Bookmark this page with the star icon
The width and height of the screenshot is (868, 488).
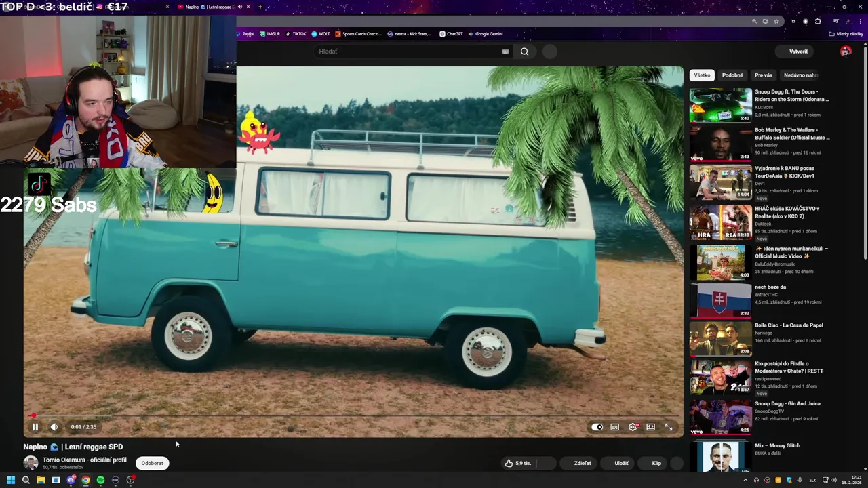(776, 21)
